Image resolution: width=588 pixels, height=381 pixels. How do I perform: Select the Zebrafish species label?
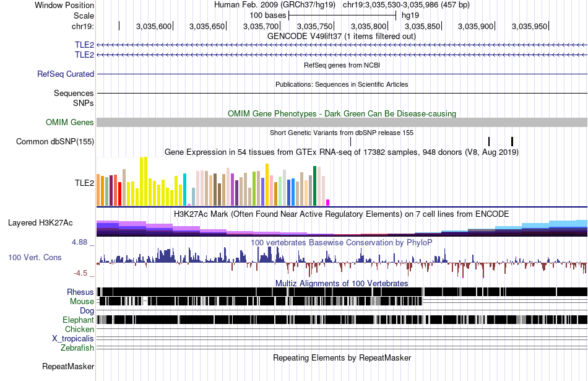(x=77, y=348)
